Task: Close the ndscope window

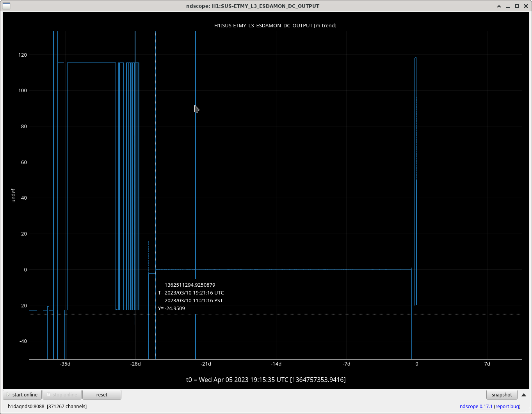Action: click(x=526, y=6)
